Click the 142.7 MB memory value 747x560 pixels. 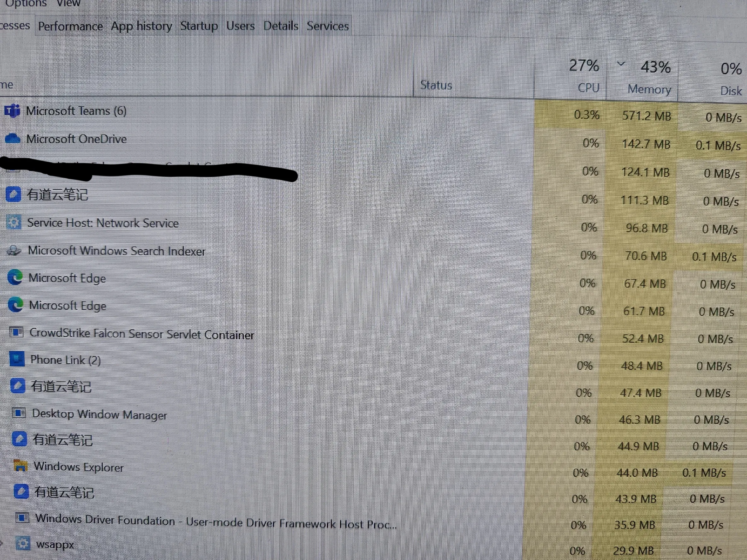tap(646, 144)
